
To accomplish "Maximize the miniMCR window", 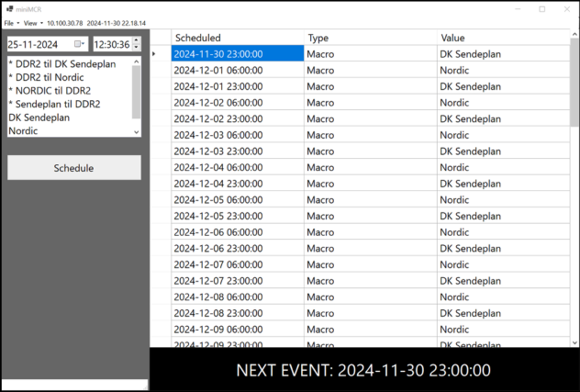I will tap(541, 8).
